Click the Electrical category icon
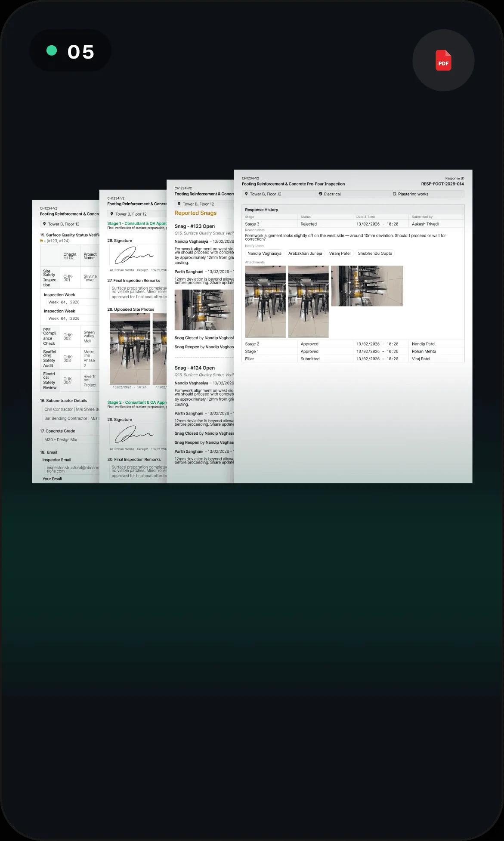504x841 pixels. coord(320,194)
